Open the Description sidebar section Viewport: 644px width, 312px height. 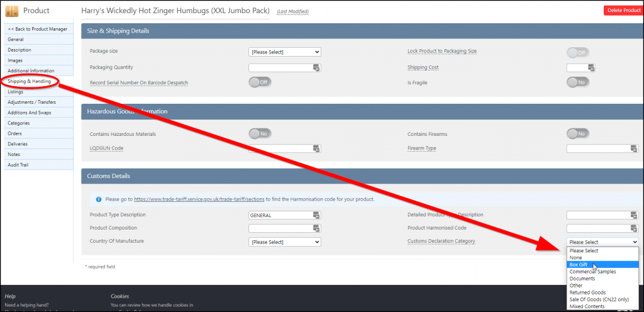[38, 50]
